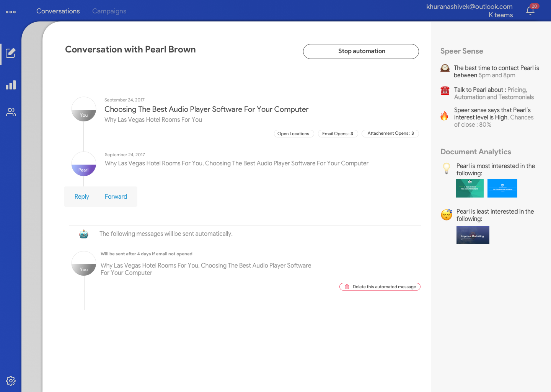Image resolution: width=551 pixels, height=392 pixels.
Task: Click the fire interest level icon
Action: [x=444, y=116]
